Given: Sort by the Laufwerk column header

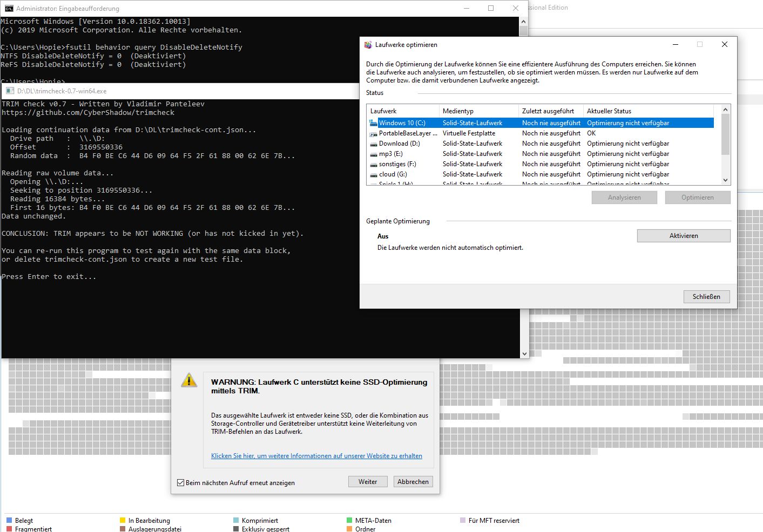Looking at the screenshot, I should pyautogui.click(x=403, y=111).
